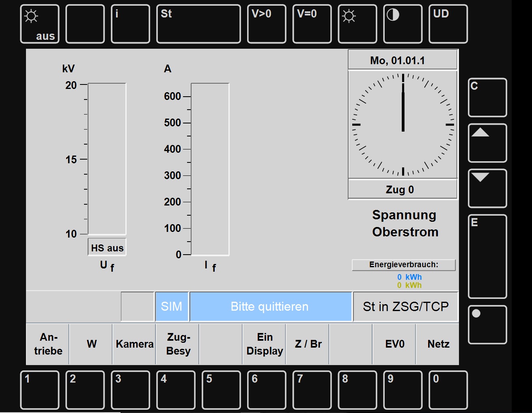
Task: Click the I f current bar gauge
Action: [210, 169]
